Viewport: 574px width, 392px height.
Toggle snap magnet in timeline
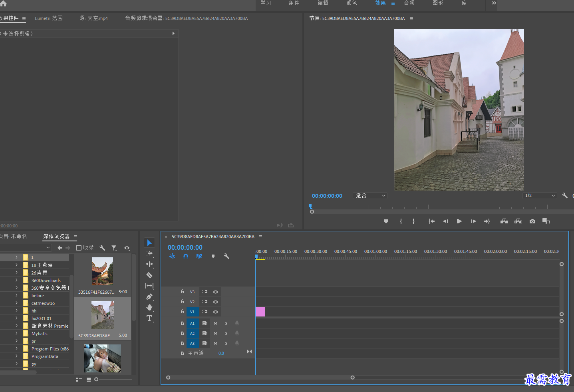pos(186,257)
